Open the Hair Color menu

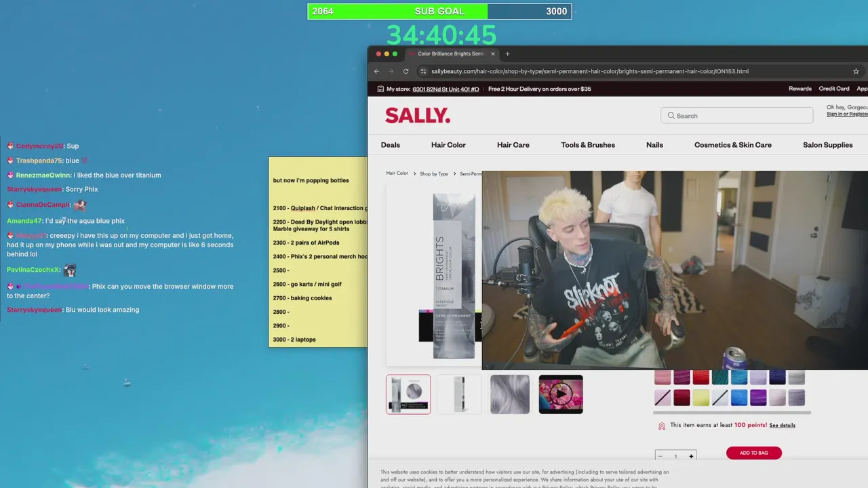pyautogui.click(x=448, y=145)
